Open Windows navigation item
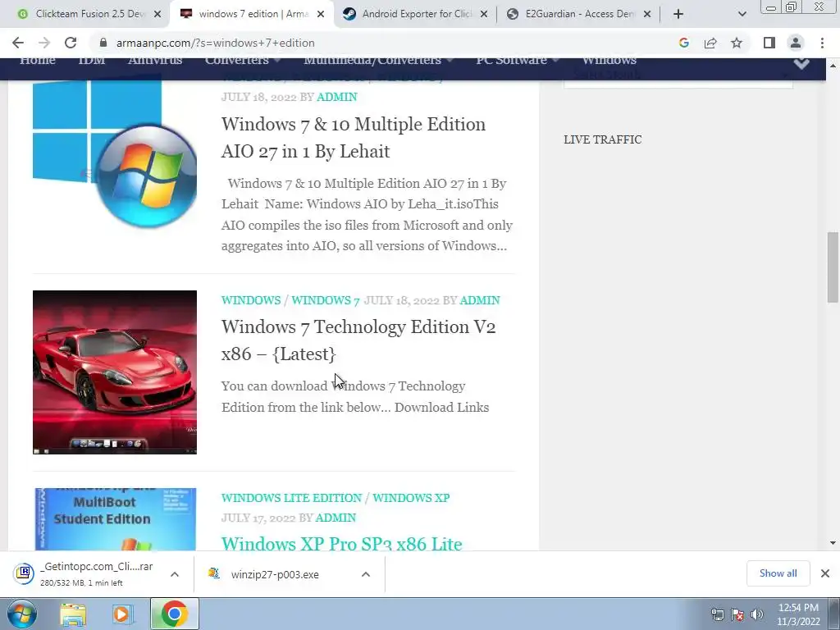 pos(609,60)
